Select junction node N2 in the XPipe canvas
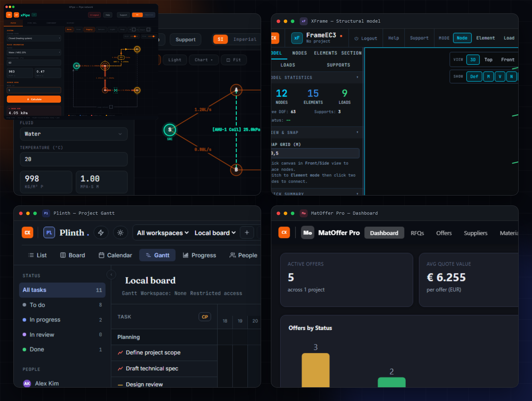The height and width of the screenshot is (401, 532). coord(105,90)
